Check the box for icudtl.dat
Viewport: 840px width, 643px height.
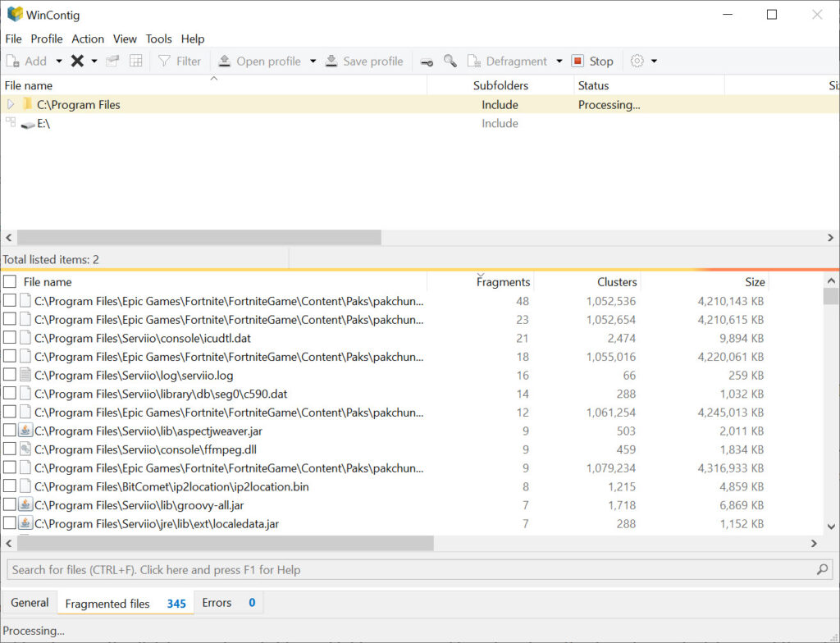(10, 338)
